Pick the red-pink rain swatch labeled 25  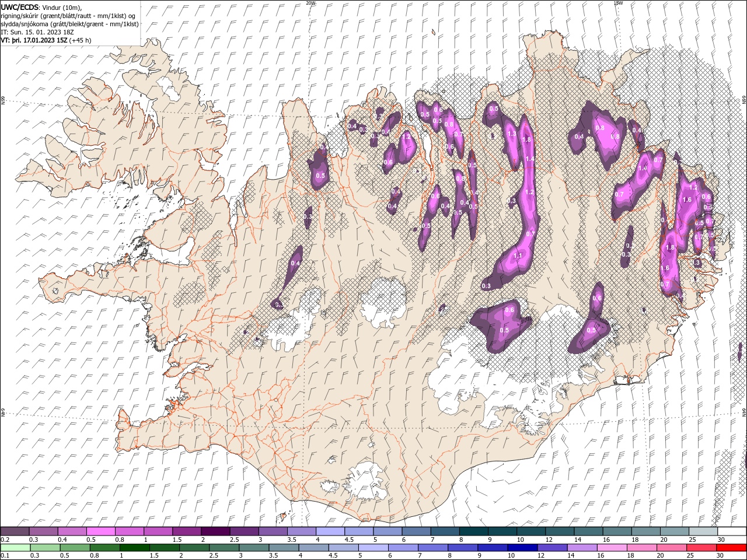point(702,548)
